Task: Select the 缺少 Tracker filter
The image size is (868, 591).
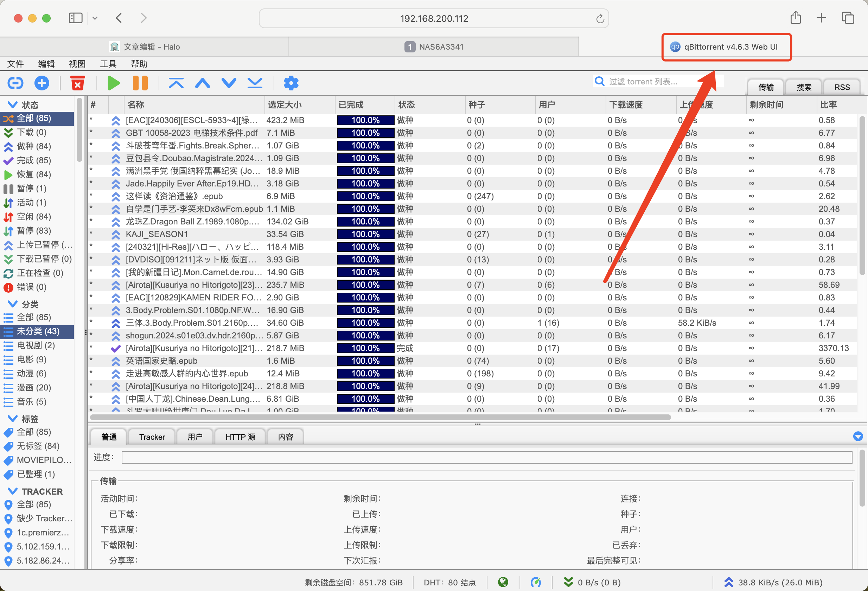Action: point(37,519)
